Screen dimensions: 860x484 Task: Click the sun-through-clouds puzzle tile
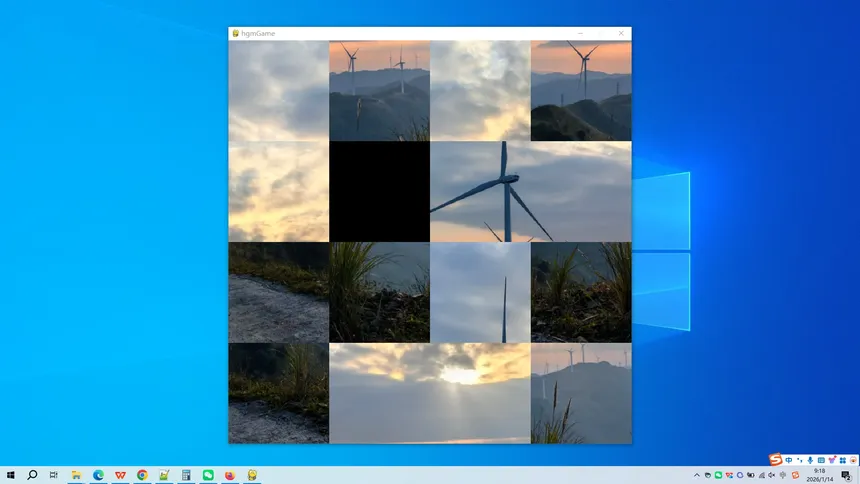(x=430, y=393)
